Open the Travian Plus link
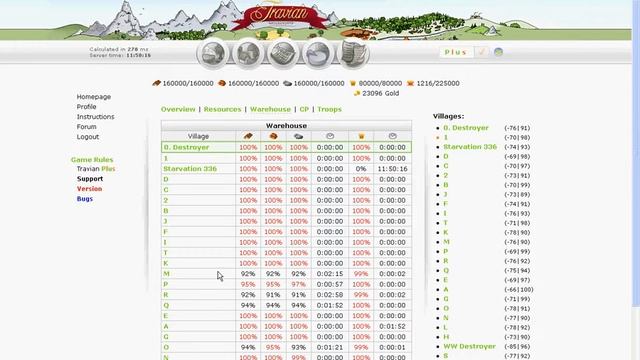 tap(96, 169)
